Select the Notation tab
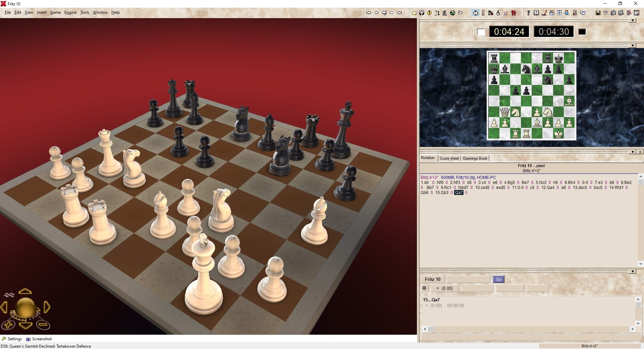The image size is (644, 349). (x=428, y=158)
